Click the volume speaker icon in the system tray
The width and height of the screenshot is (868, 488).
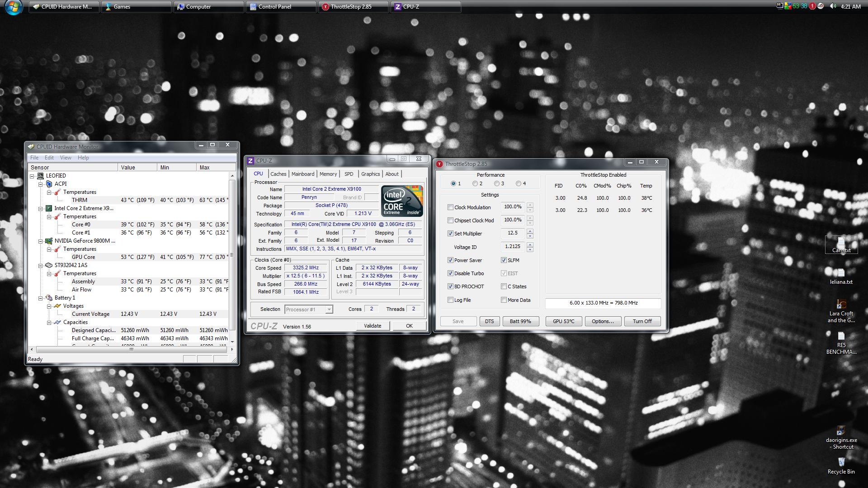pos(833,6)
